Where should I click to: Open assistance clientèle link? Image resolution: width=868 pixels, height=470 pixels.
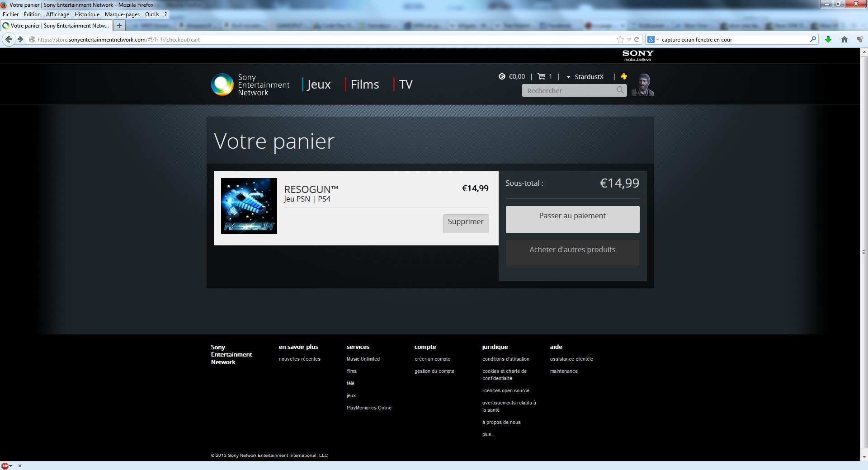(x=571, y=359)
